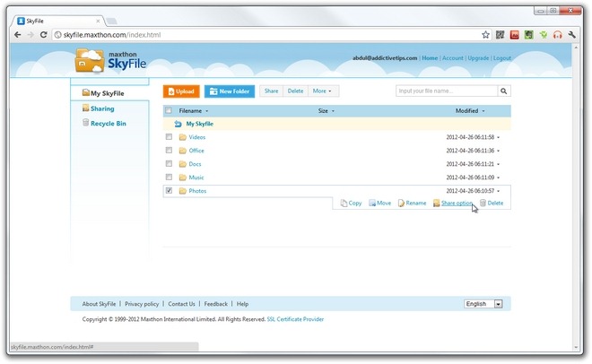Sort by Modified column arrow
Screen dimensions: 592x364
pos(483,111)
